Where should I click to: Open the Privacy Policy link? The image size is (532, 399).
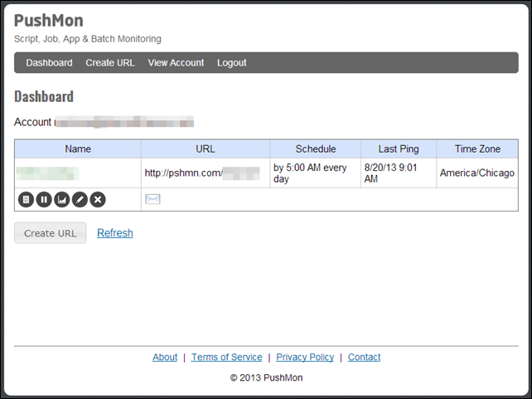(x=305, y=358)
